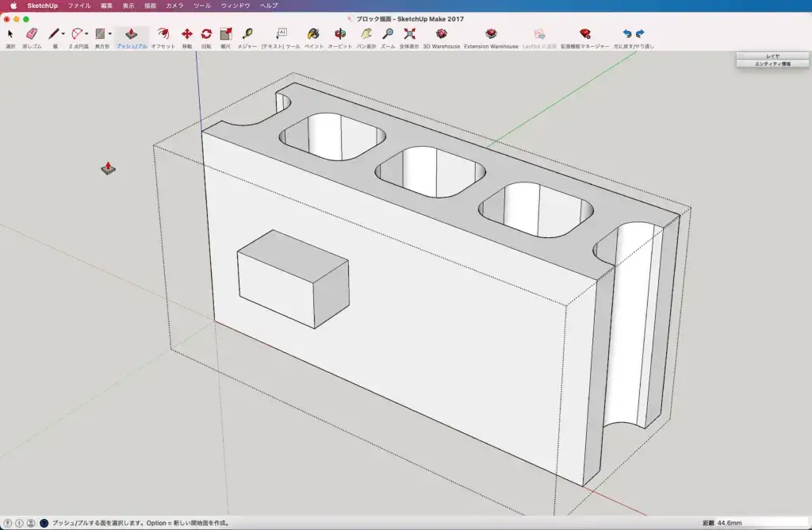Select the オフセット offset tool
Screen dimensions: 812x530
point(163,34)
